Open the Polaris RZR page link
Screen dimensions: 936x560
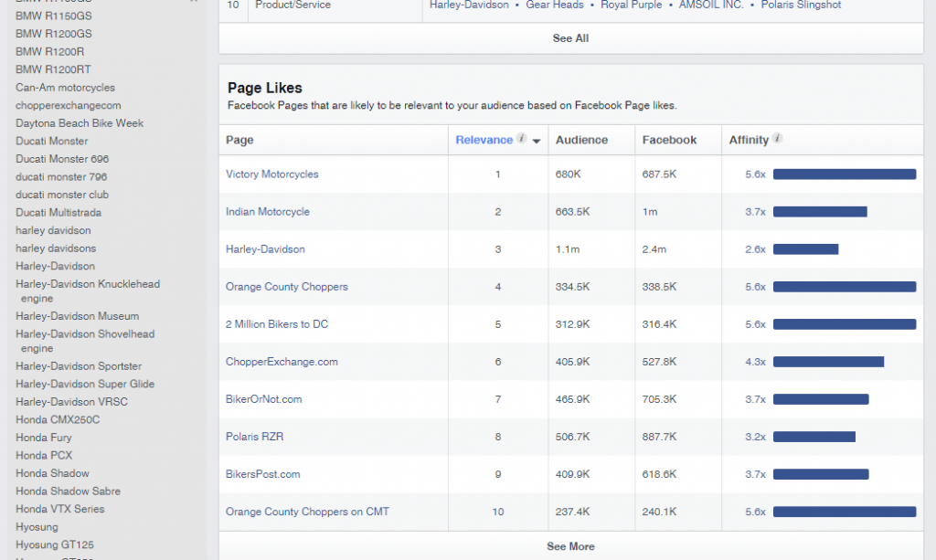pos(254,437)
